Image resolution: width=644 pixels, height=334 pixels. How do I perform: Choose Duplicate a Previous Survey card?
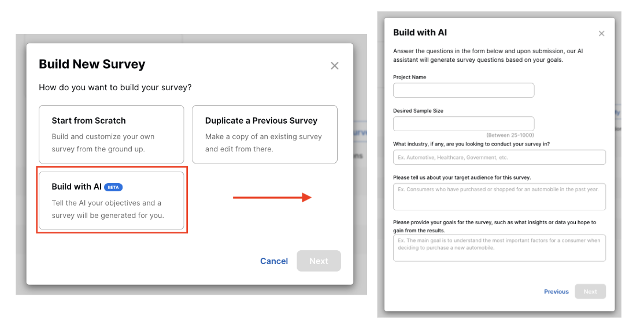click(x=264, y=134)
